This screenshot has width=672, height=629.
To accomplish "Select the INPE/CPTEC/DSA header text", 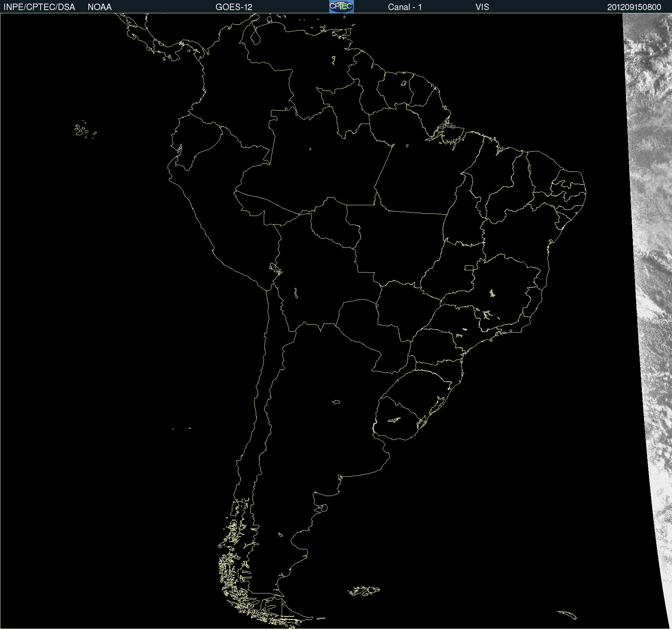I will (39, 7).
